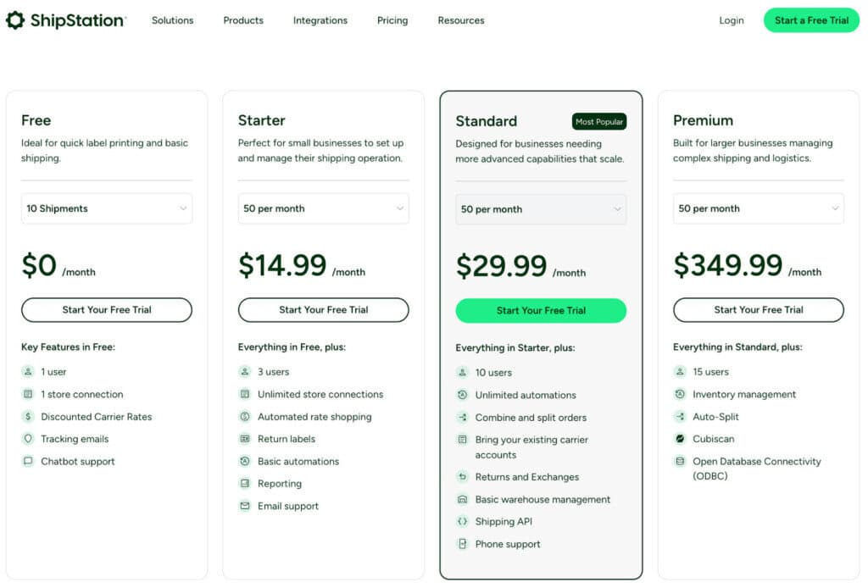Click the Return labels icon in Starter

point(245,439)
